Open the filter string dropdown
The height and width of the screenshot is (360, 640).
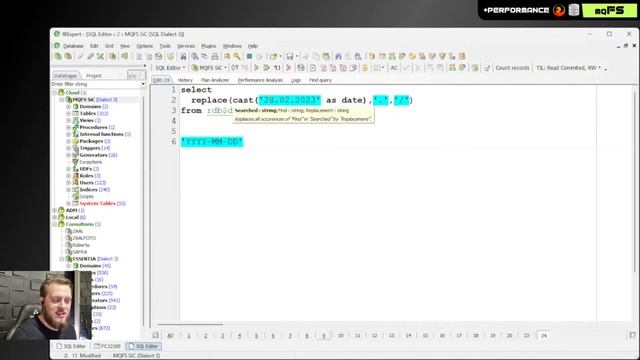(143, 84)
